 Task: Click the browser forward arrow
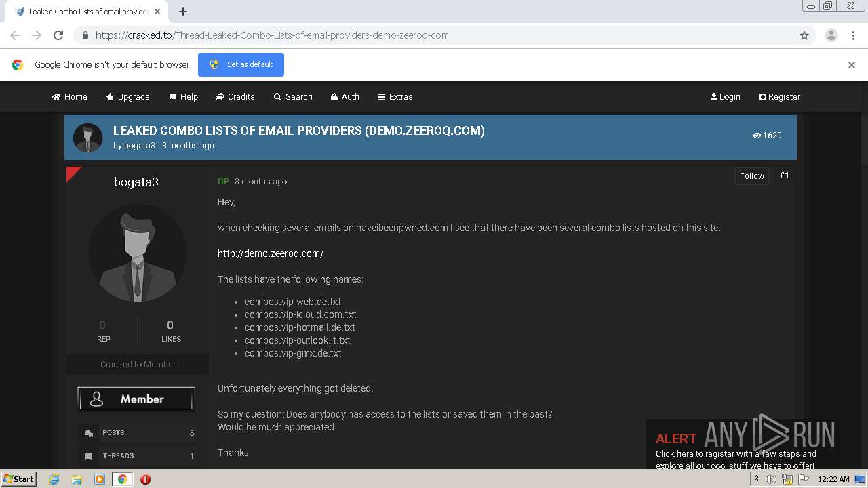[x=37, y=35]
